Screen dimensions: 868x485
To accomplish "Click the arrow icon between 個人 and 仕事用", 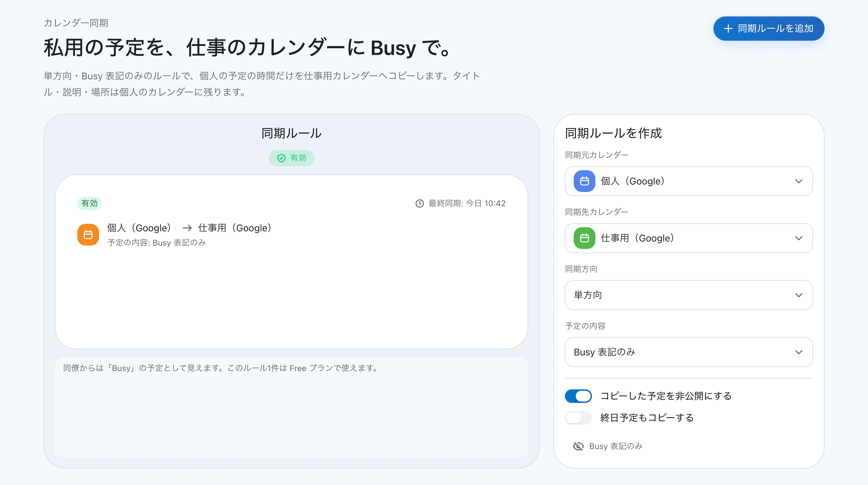I will tap(187, 228).
